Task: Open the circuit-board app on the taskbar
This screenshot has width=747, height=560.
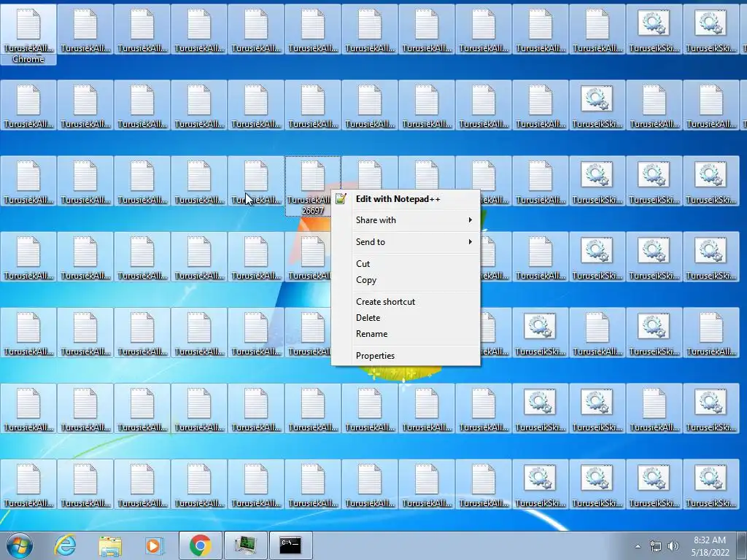Action: tap(246, 545)
